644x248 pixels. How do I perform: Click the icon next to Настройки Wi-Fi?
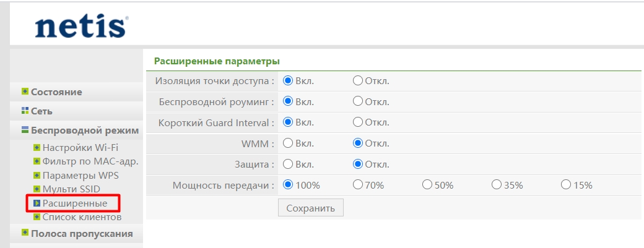[37, 147]
